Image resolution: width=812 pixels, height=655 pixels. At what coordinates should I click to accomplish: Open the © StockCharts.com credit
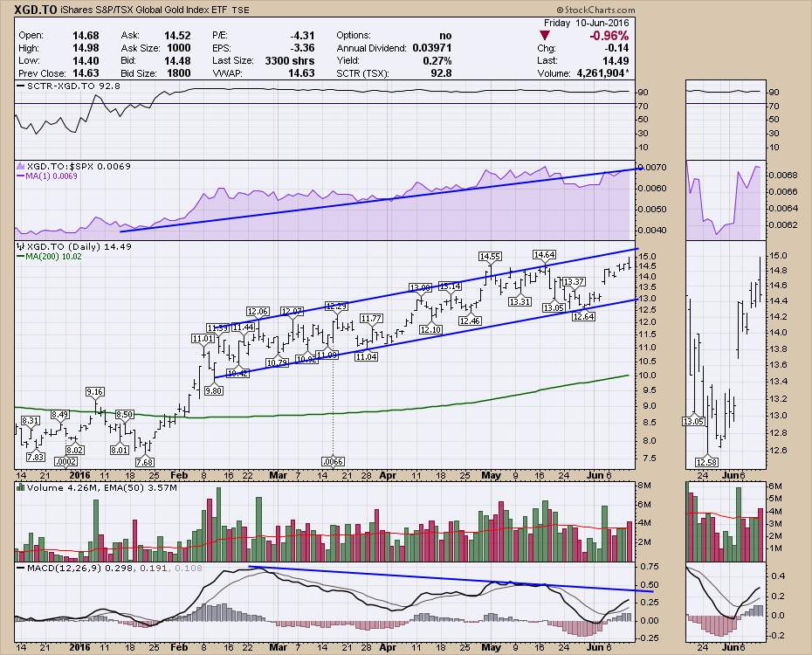coord(596,10)
